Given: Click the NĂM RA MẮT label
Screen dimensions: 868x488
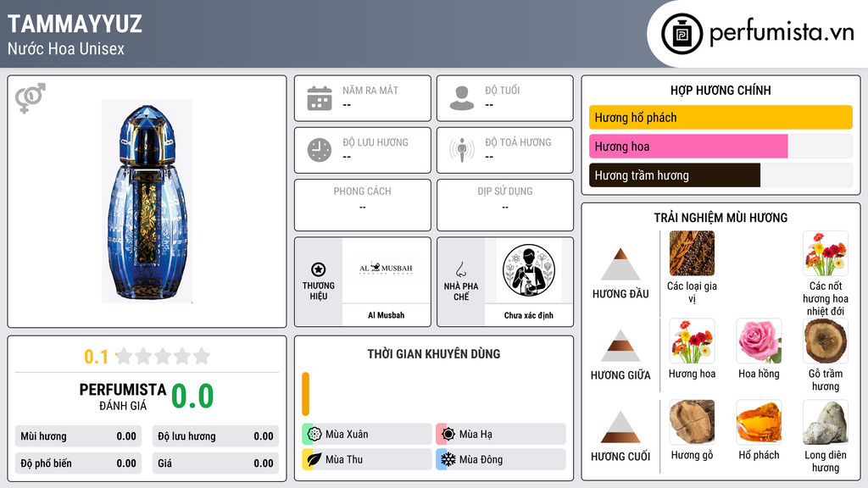Looking at the screenshot, I should click(370, 90).
